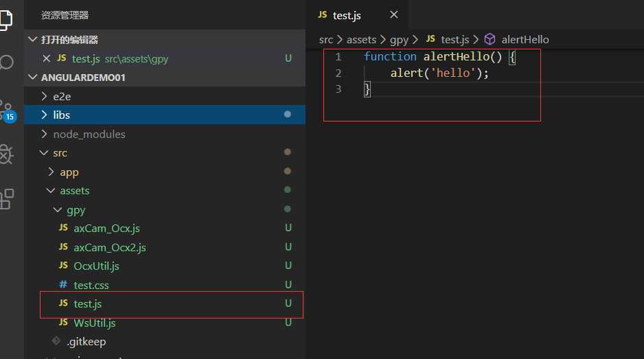Click untracked U status for test.css
Image resolution: width=644 pixels, height=359 pixels.
point(288,285)
